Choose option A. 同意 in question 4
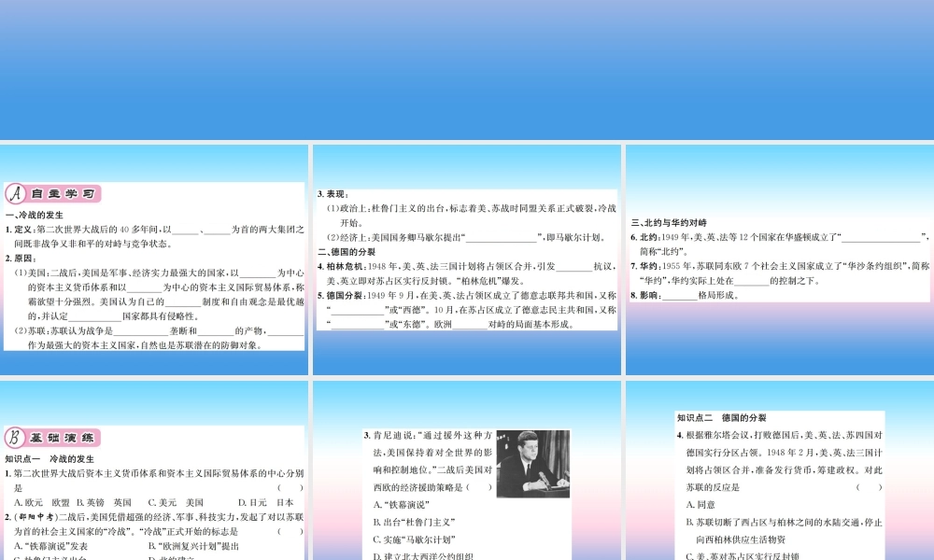Screen dimensions: 934x560 (700, 504)
